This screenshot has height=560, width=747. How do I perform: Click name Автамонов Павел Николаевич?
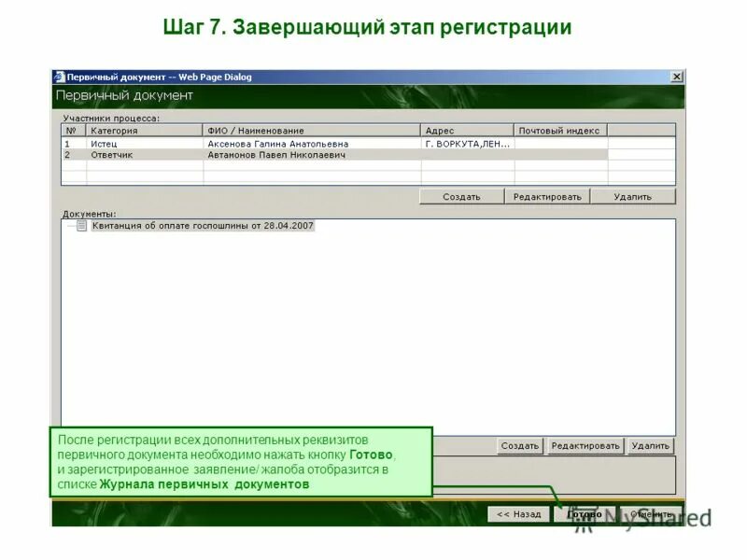[x=276, y=155]
